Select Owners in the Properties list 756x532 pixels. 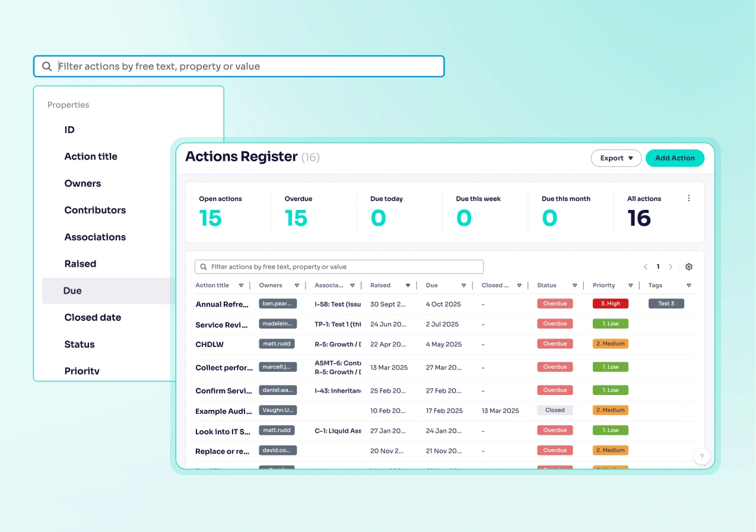point(82,183)
